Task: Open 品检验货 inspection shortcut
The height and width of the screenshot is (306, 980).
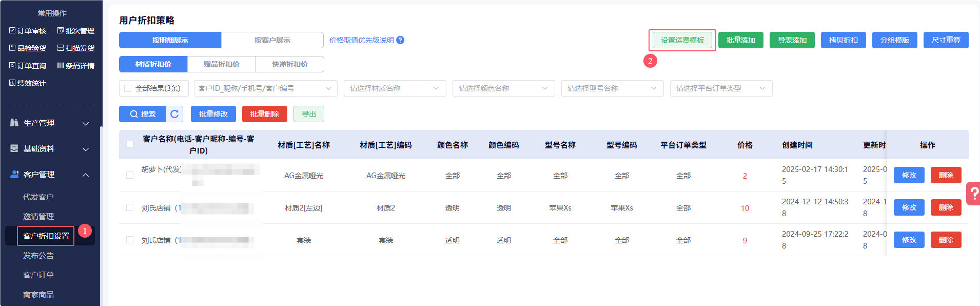Action: pyautogui.click(x=28, y=48)
